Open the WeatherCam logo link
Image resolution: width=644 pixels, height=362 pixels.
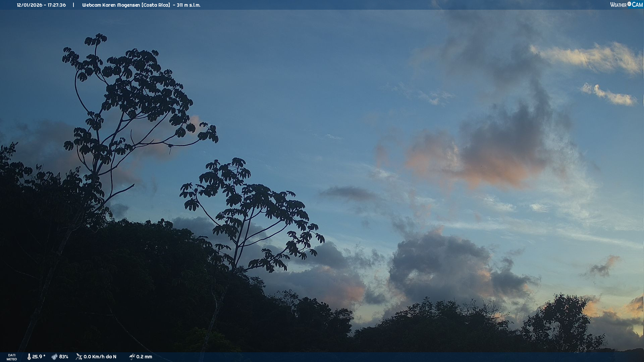(626, 5)
